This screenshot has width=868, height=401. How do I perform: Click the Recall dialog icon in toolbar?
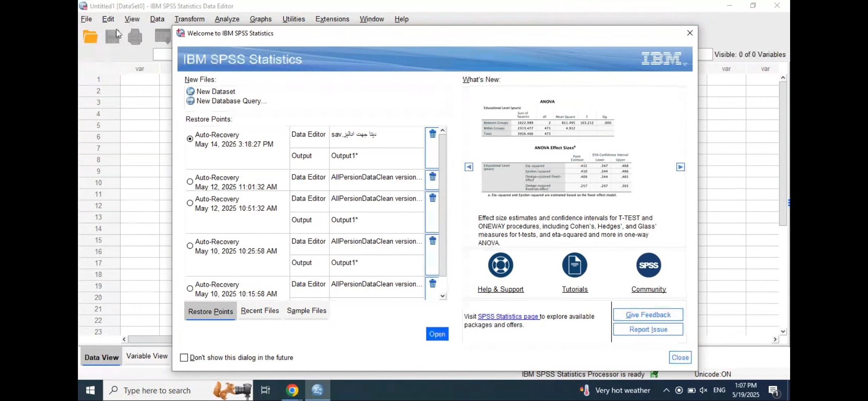coord(162,37)
